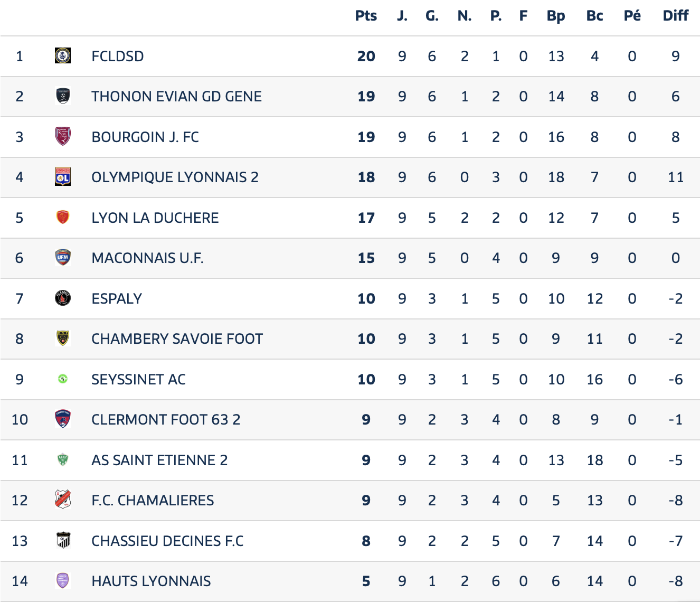Select the Pts column header
Image resolution: width=700 pixels, height=602 pixels.
point(366,16)
